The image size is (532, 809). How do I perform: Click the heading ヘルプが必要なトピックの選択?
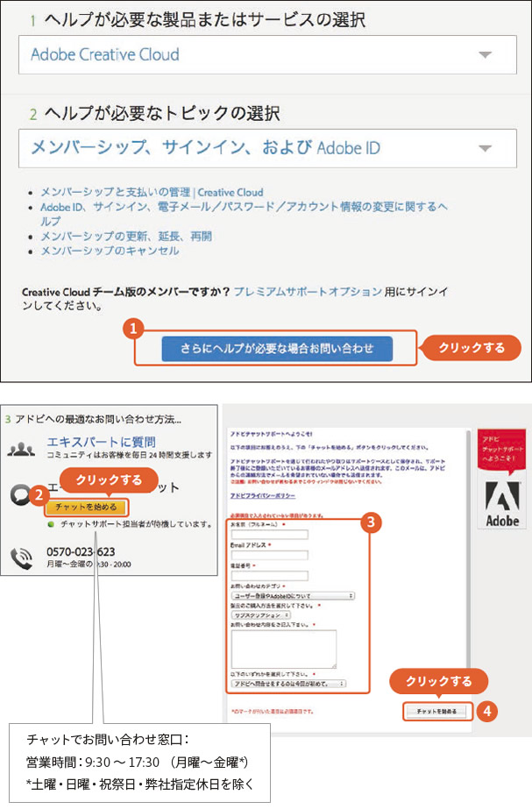pyautogui.click(x=162, y=114)
